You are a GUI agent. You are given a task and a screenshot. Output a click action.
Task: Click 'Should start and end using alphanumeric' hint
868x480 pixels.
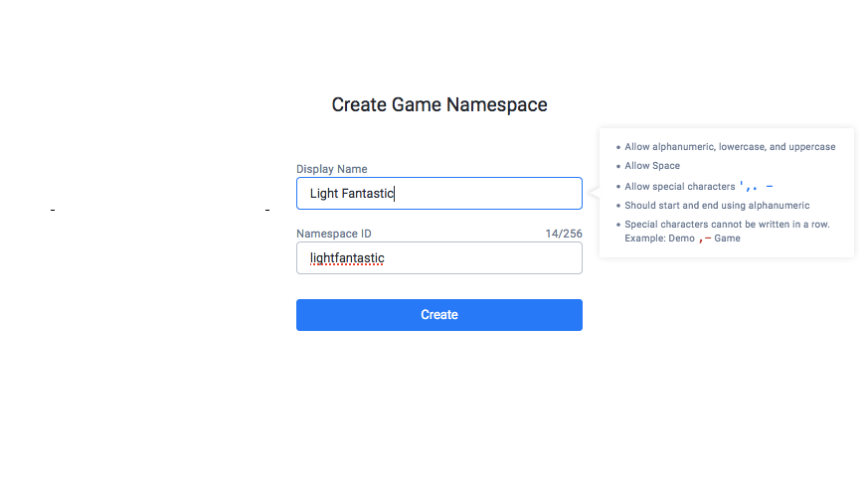pos(717,205)
